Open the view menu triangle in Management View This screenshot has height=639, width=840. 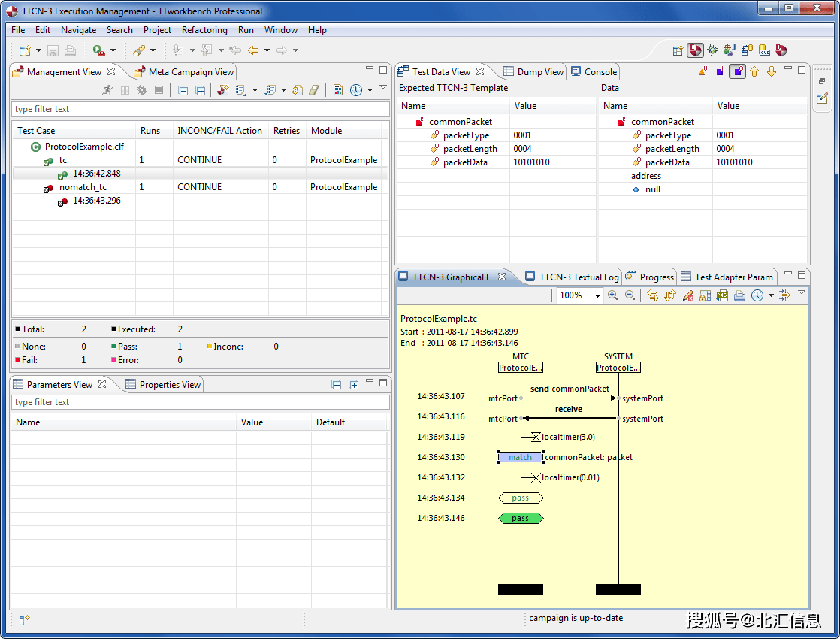tap(383, 88)
